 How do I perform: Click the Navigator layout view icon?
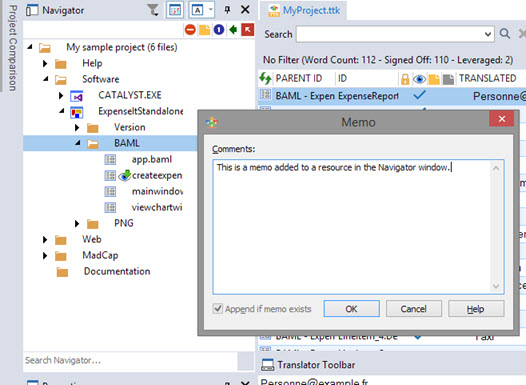click(x=175, y=10)
